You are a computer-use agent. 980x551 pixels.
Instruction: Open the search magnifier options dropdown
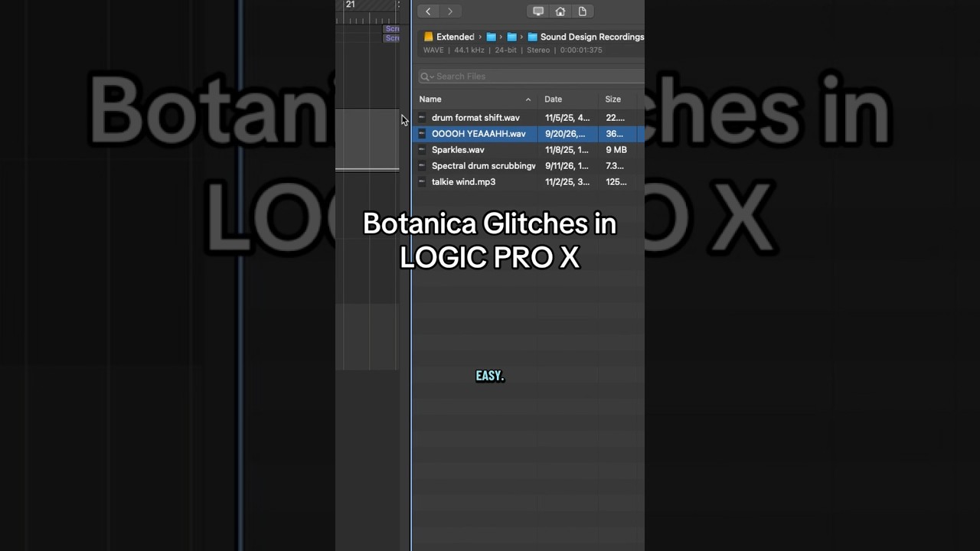click(426, 77)
